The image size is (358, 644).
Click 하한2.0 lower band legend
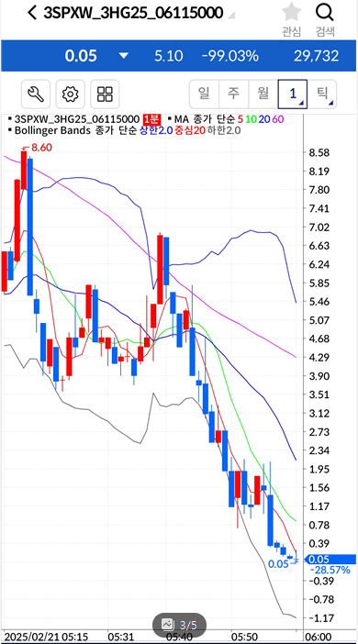(223, 130)
